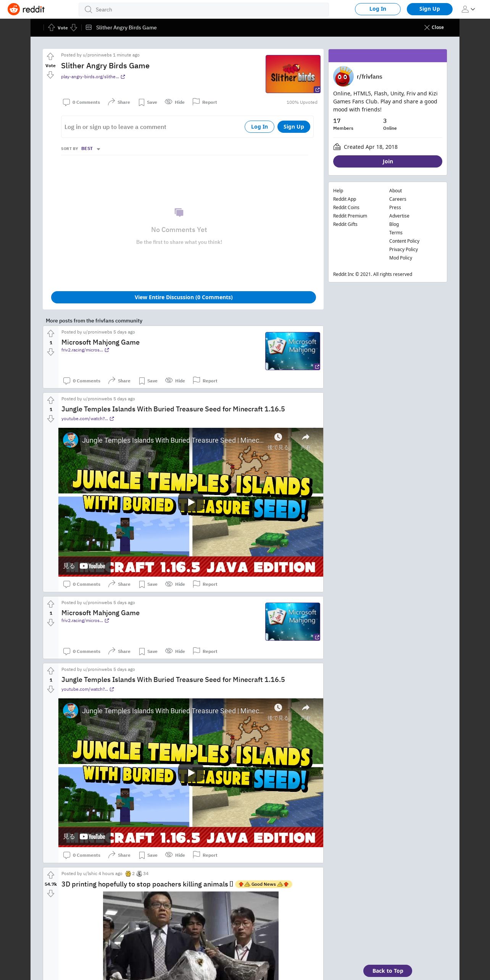
Task: Open the Content Policy footer link
Action: [x=404, y=241]
